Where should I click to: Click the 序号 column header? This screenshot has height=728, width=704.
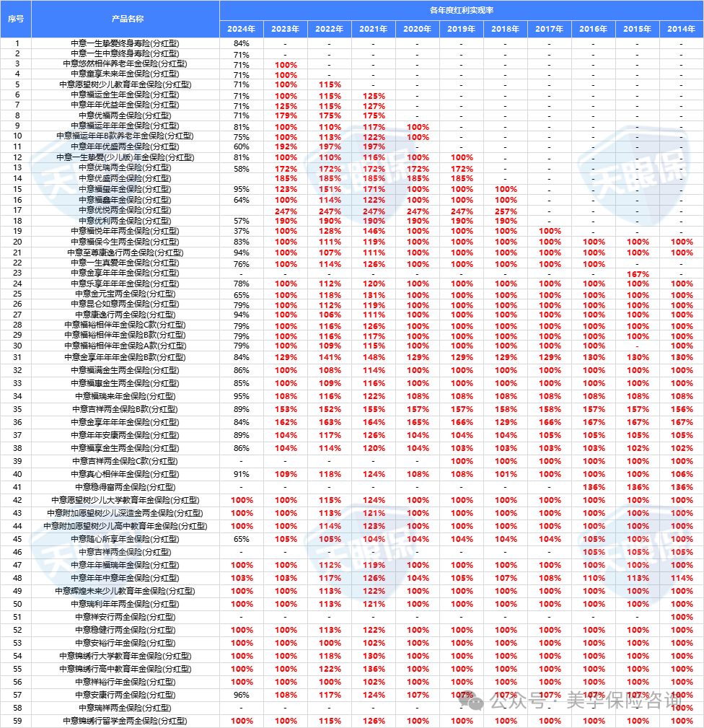tap(16, 19)
